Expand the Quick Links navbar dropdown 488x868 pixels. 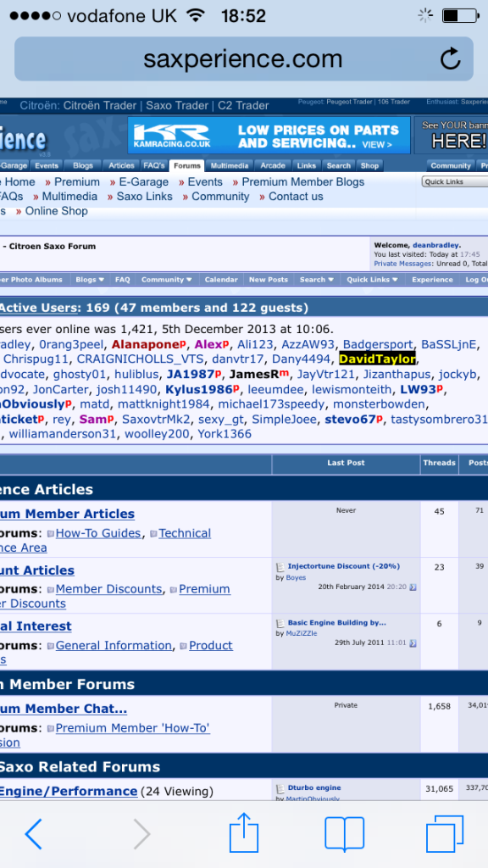pyautogui.click(x=372, y=280)
